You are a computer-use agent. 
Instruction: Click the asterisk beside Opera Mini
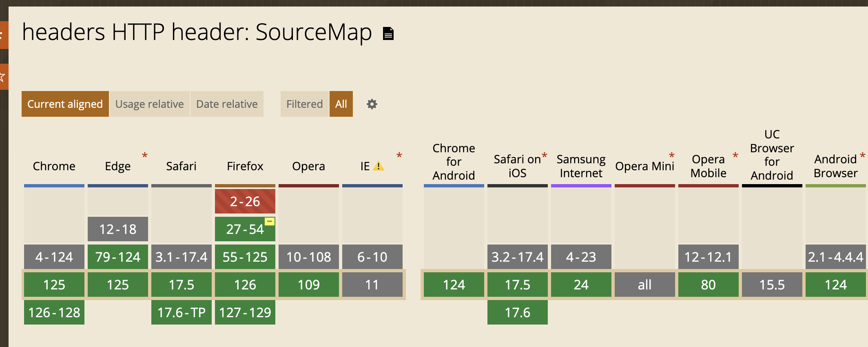(x=672, y=156)
